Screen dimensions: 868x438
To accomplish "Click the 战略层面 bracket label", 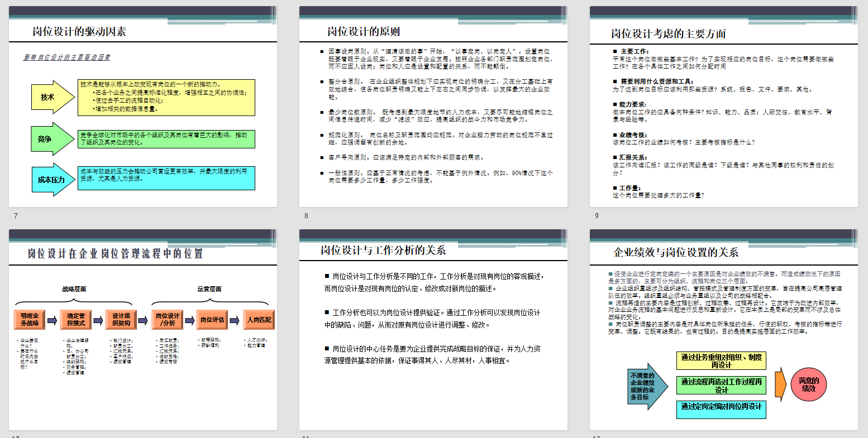I will [74, 289].
